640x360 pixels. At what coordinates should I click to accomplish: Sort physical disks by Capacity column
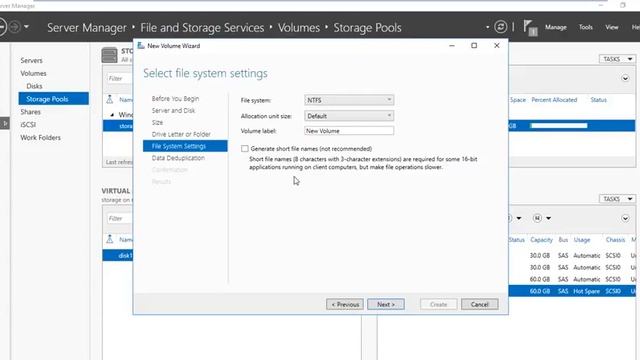pyautogui.click(x=541, y=240)
